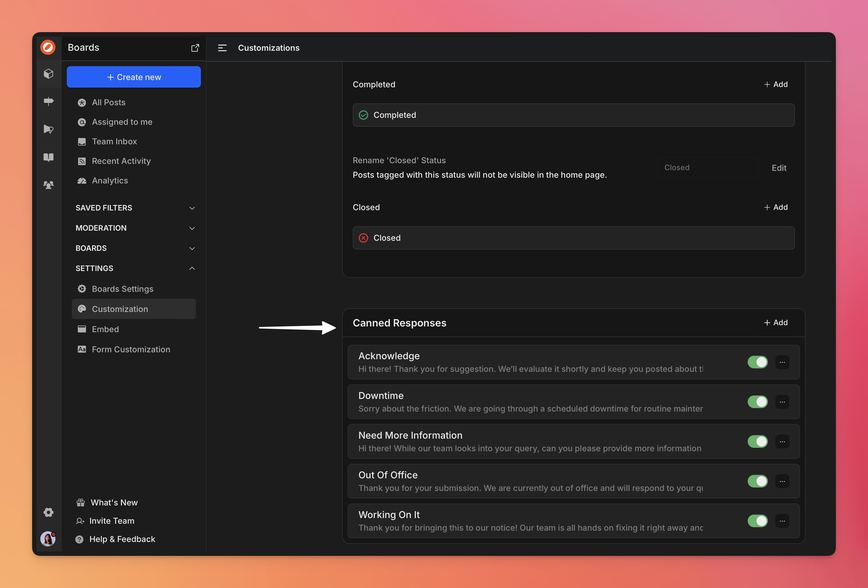Open the announcements megaphone icon
Screen dimensions: 868x588
tap(49, 129)
